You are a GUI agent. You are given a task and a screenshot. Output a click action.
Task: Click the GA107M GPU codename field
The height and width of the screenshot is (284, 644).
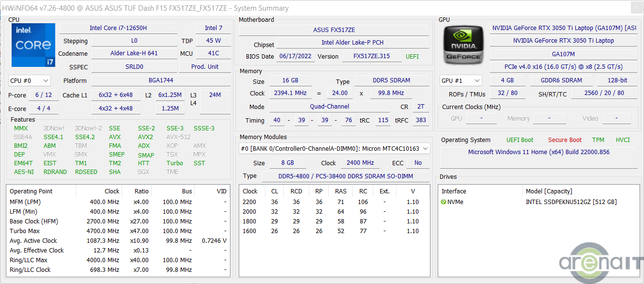pyautogui.click(x=564, y=54)
